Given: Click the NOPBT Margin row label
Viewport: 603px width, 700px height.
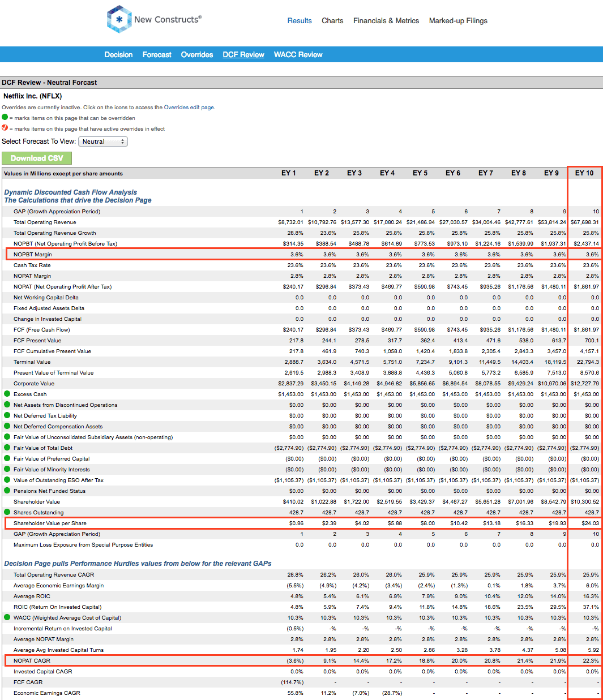Looking at the screenshot, I should point(33,255).
